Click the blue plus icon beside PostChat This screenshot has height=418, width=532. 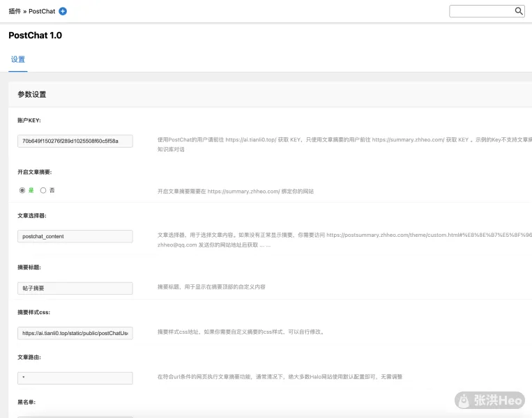(63, 11)
